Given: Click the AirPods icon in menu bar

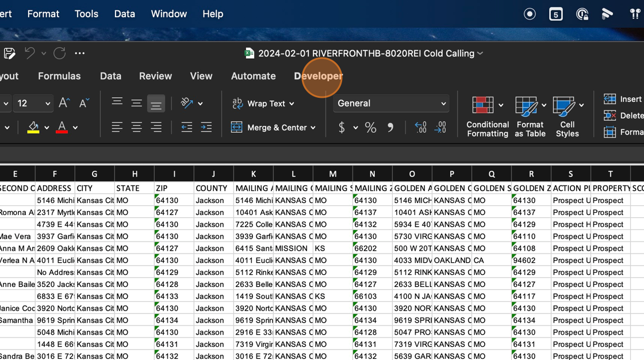Looking at the screenshot, I should point(635,14).
